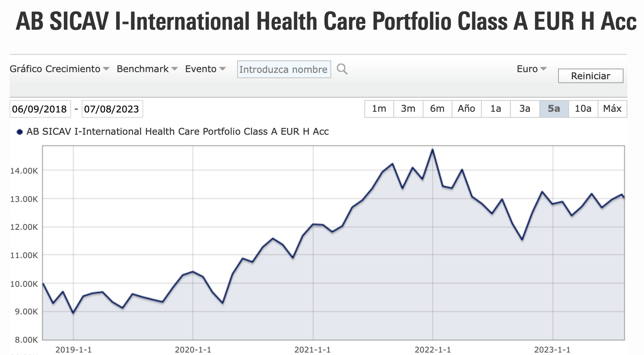
Task: Click the search magnifier icon
Action: click(x=342, y=69)
